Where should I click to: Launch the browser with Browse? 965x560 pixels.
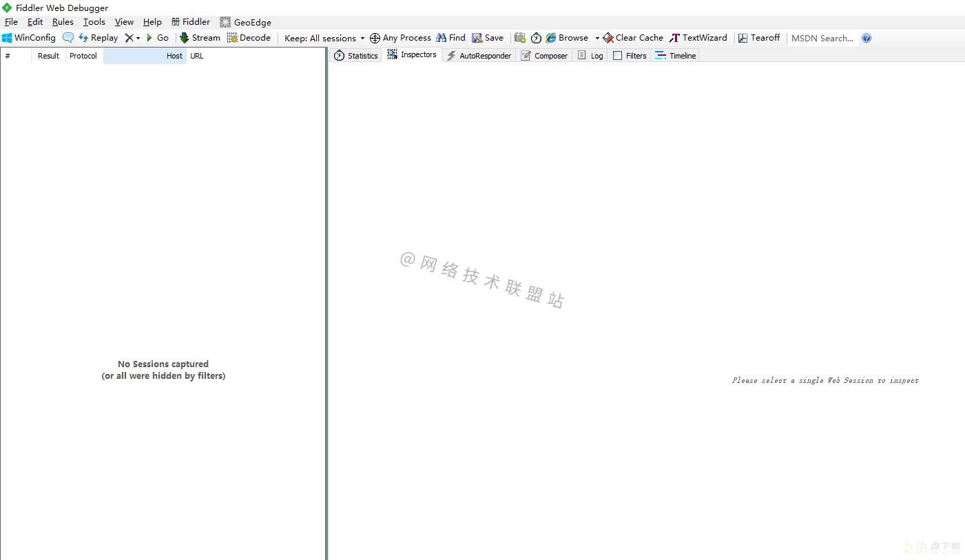click(x=567, y=38)
